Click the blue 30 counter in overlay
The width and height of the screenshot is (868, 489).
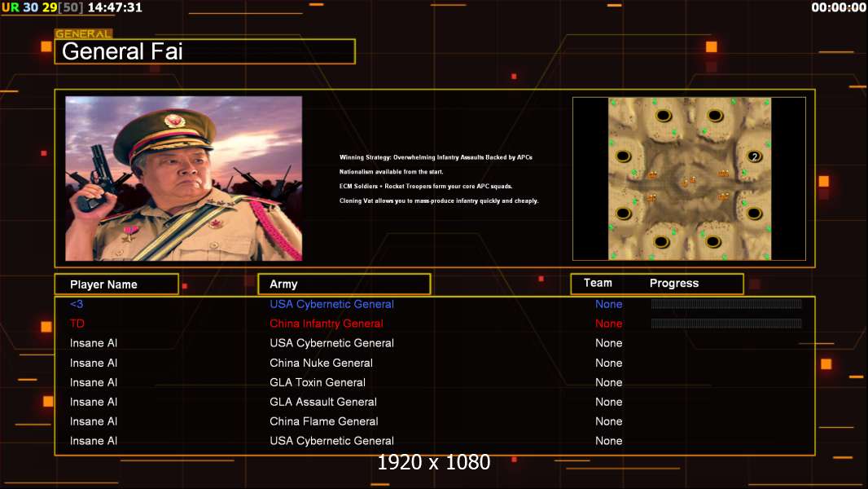30,8
